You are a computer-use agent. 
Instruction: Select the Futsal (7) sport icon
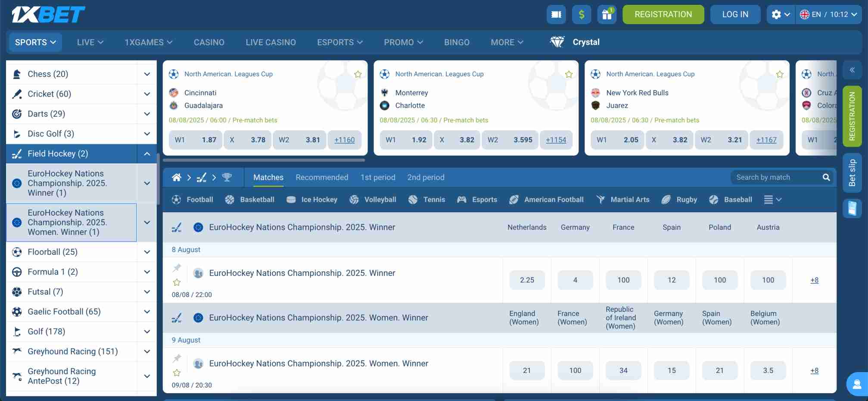click(x=17, y=292)
